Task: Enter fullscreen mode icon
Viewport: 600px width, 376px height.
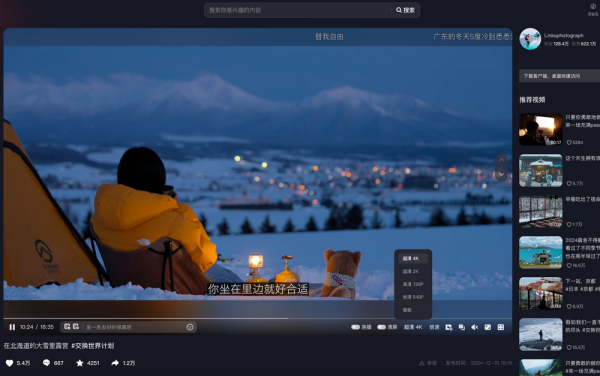Action: pyautogui.click(x=501, y=327)
